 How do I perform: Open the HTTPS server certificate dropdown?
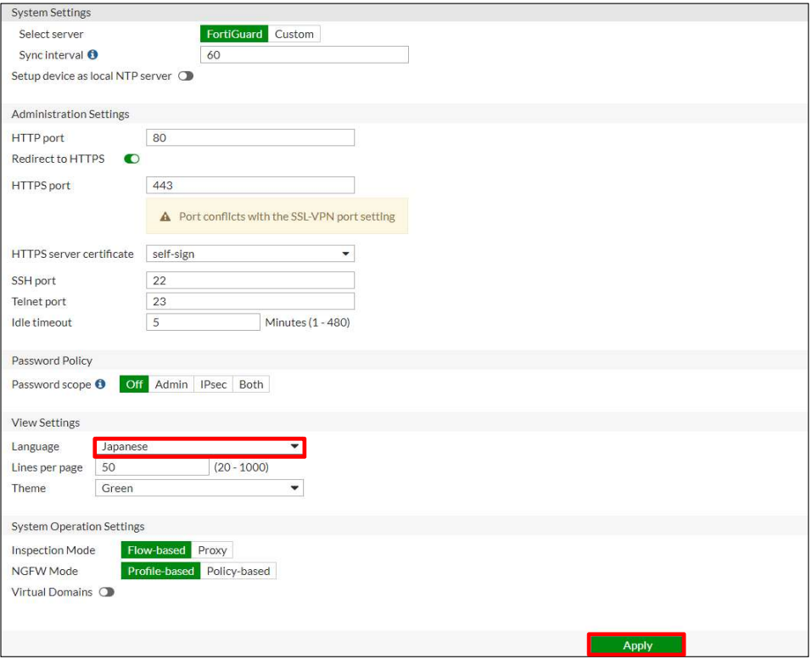[x=250, y=254]
